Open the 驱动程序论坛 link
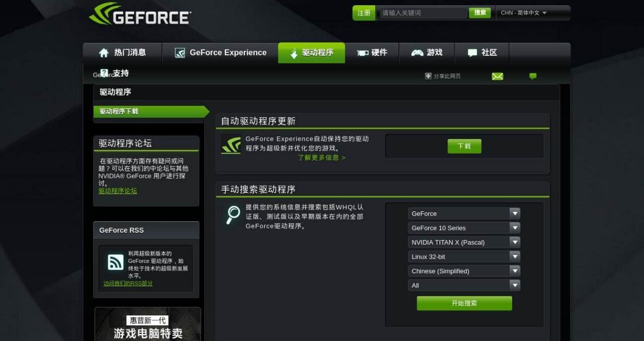 coord(118,191)
